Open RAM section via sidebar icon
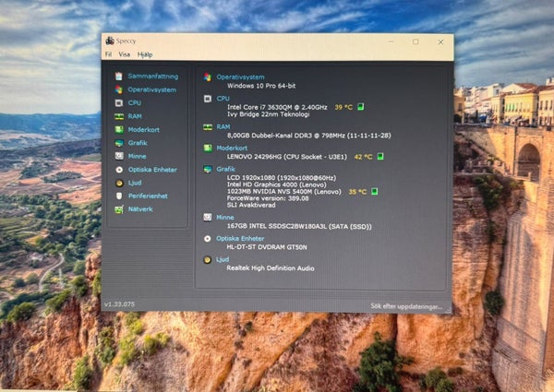This screenshot has width=554, height=392. click(119, 116)
